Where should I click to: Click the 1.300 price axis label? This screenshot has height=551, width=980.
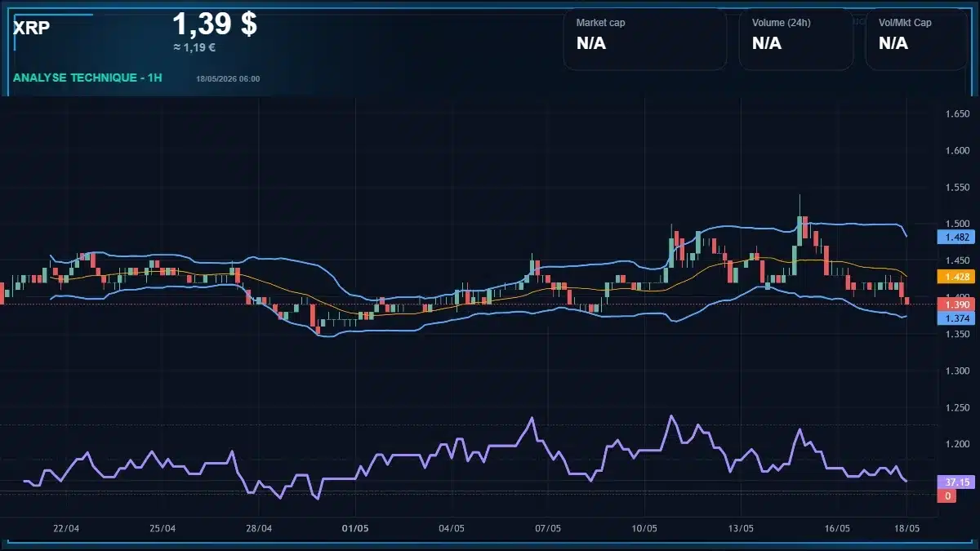(x=957, y=371)
